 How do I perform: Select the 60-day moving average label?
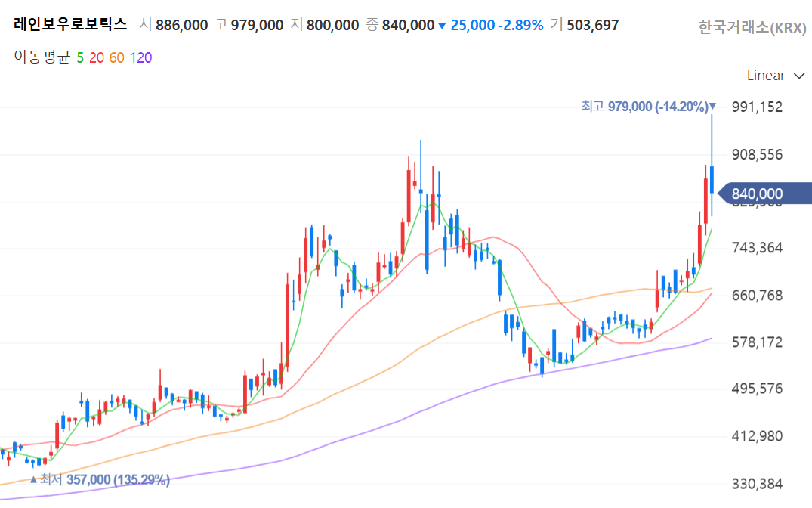pyautogui.click(x=116, y=57)
